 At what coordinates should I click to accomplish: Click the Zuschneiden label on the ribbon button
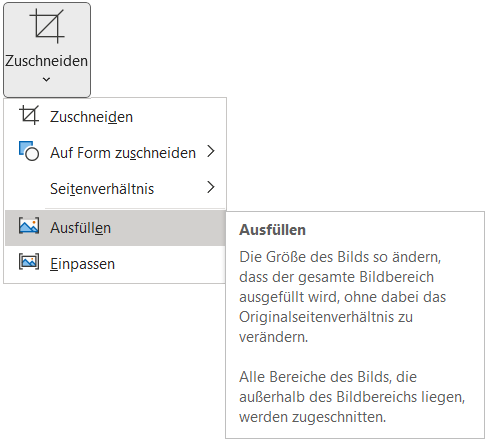click(x=46, y=61)
